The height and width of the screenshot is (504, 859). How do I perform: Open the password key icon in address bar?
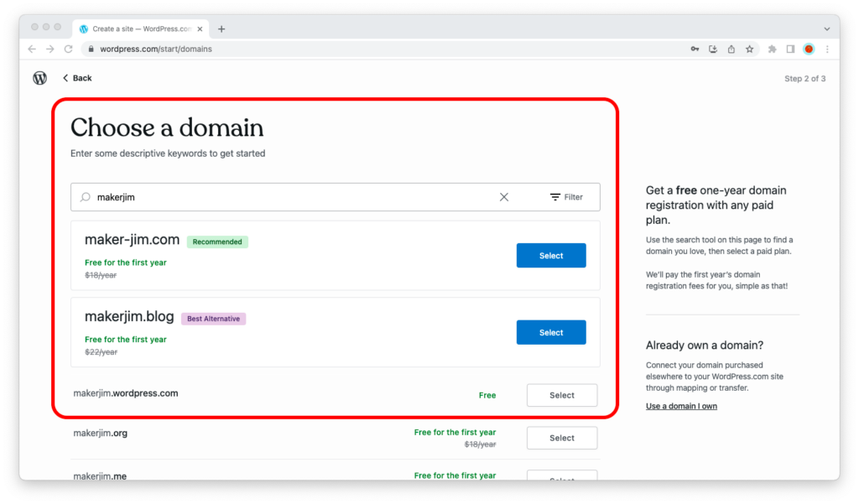click(x=695, y=49)
